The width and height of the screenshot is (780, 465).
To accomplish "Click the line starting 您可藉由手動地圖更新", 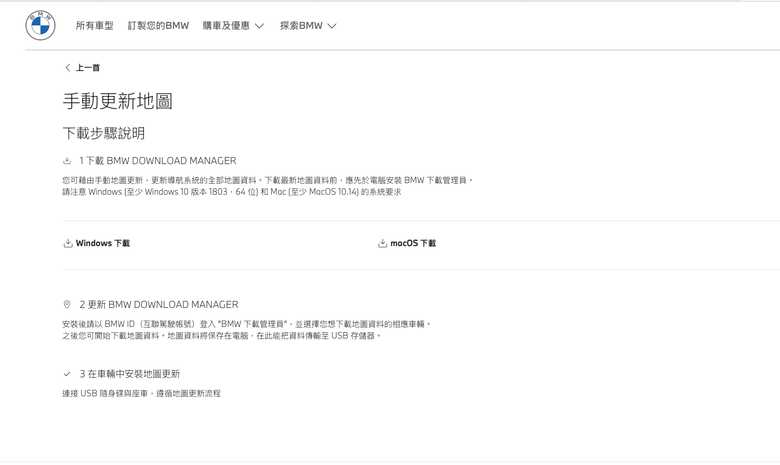I will point(268,180).
